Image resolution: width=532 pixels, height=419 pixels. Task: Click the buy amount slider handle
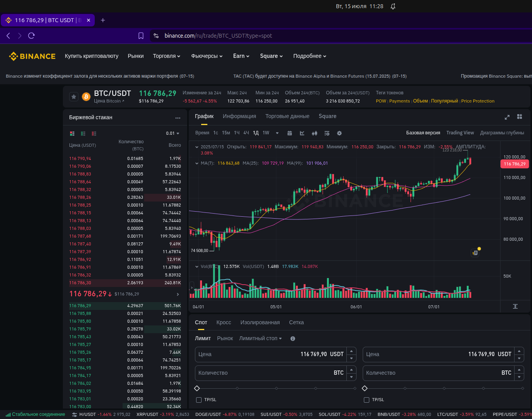[197, 388]
